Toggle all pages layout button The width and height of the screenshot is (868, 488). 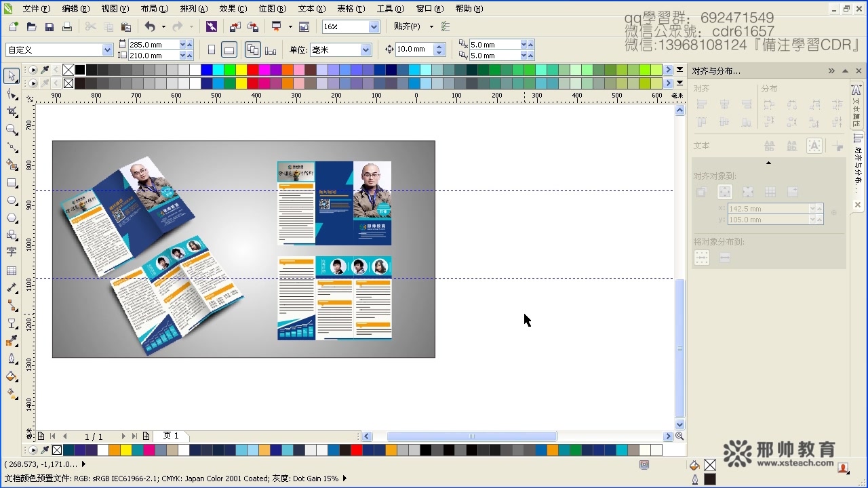[x=252, y=49]
